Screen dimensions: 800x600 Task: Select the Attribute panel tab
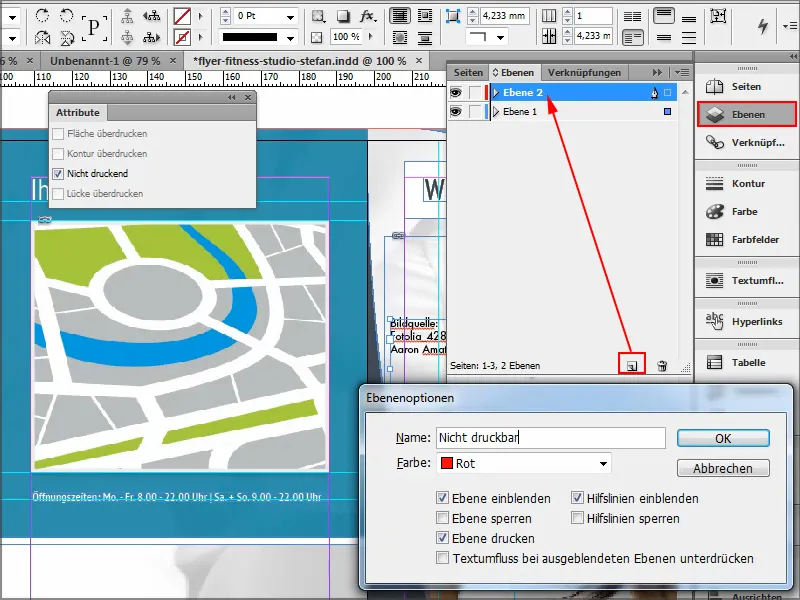[x=78, y=113]
